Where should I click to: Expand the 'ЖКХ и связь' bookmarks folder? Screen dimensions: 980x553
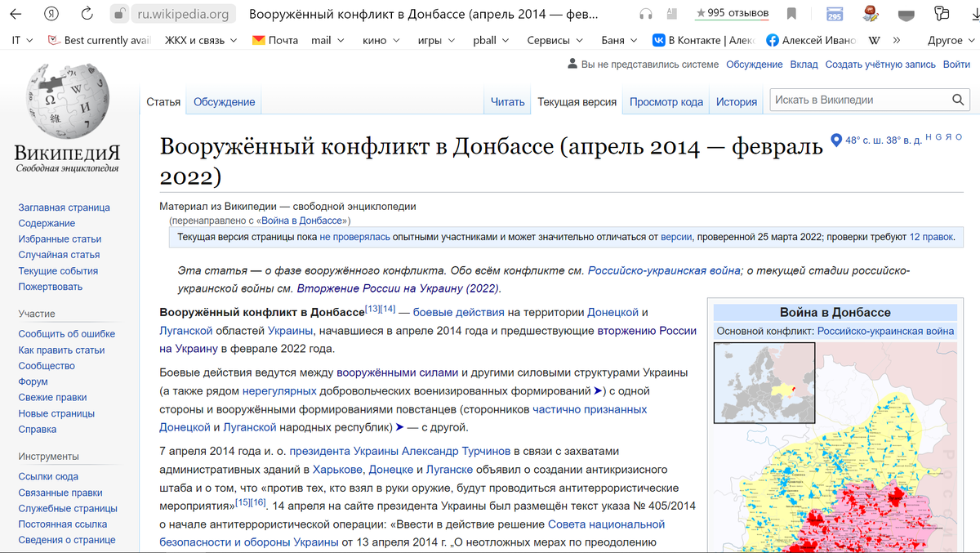(201, 40)
